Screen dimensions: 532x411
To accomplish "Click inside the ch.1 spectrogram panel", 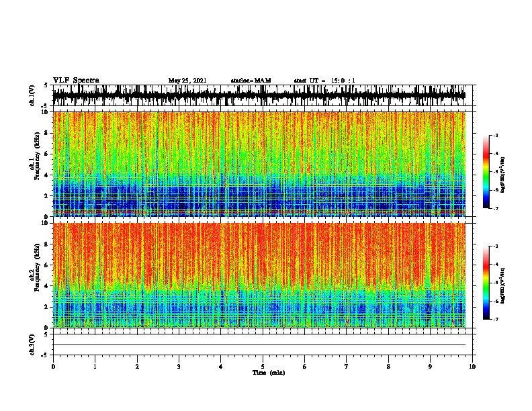I will [x=259, y=164].
